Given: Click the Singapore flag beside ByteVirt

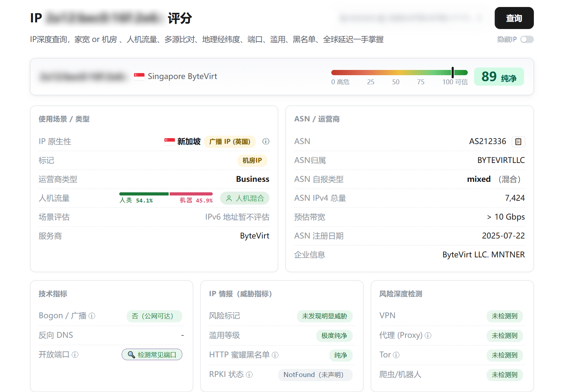Looking at the screenshot, I should [x=139, y=76].
